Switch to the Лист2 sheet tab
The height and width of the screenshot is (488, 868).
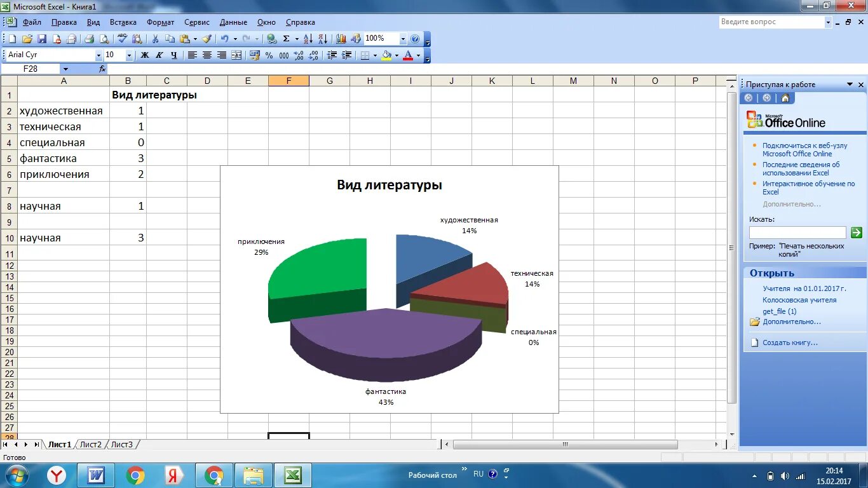91,444
